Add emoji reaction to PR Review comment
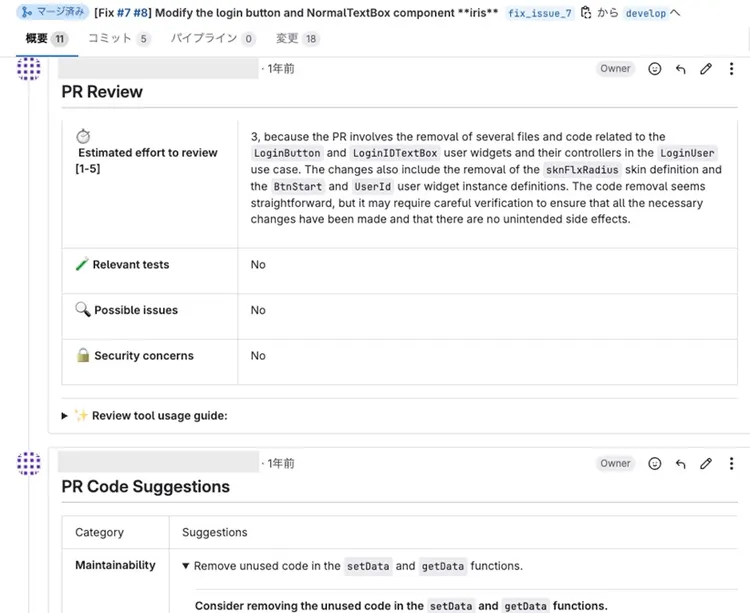Screen dimensions: 750x613 pos(655,69)
